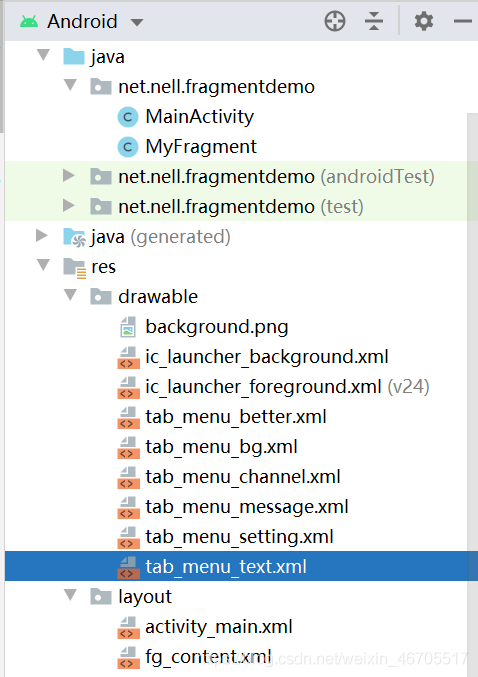Click the Select Opened File target icon

click(335, 21)
